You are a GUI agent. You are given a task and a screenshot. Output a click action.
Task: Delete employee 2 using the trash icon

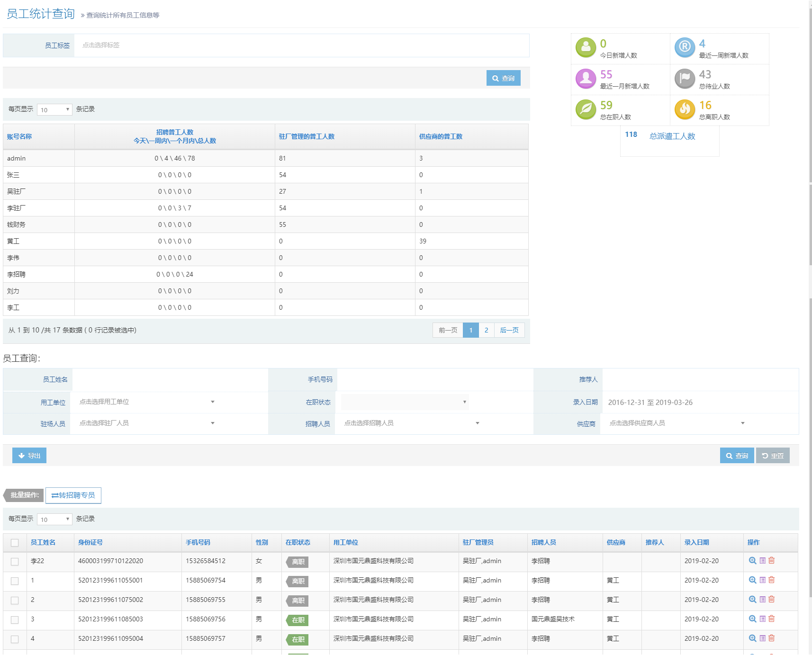(x=771, y=599)
